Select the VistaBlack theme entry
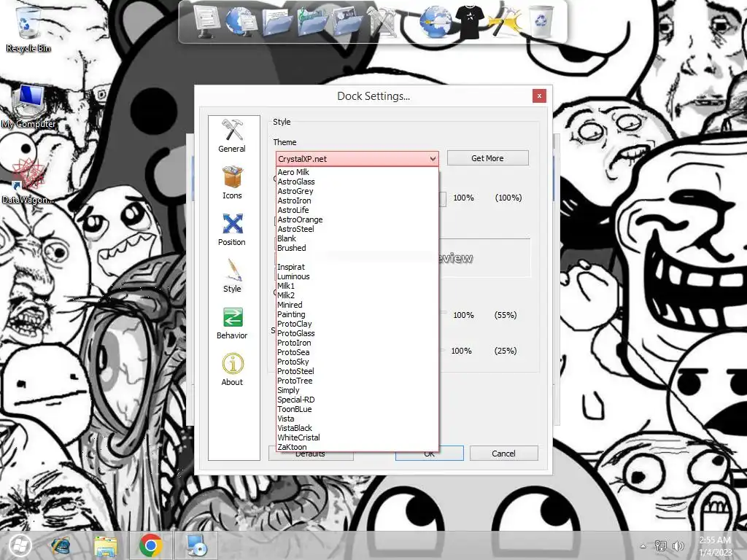The width and height of the screenshot is (747, 560). tap(357, 428)
